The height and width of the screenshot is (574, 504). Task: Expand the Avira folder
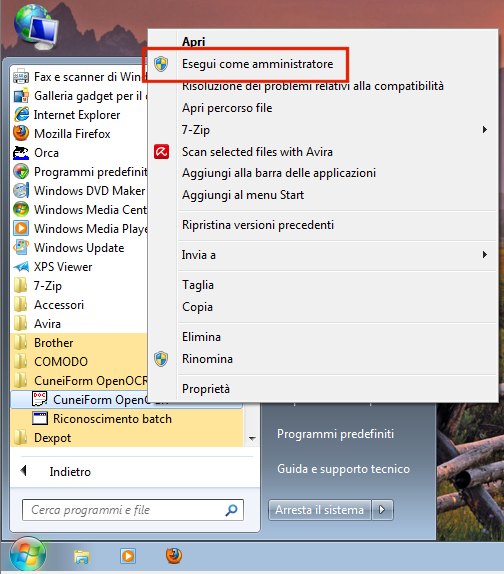37,324
